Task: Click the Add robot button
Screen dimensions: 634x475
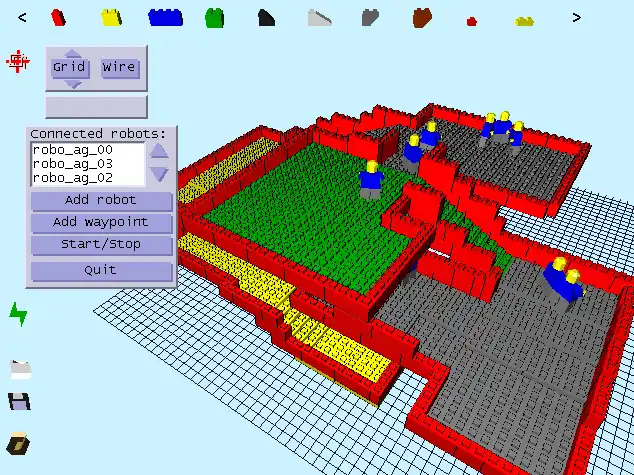Action: pyautogui.click(x=101, y=201)
